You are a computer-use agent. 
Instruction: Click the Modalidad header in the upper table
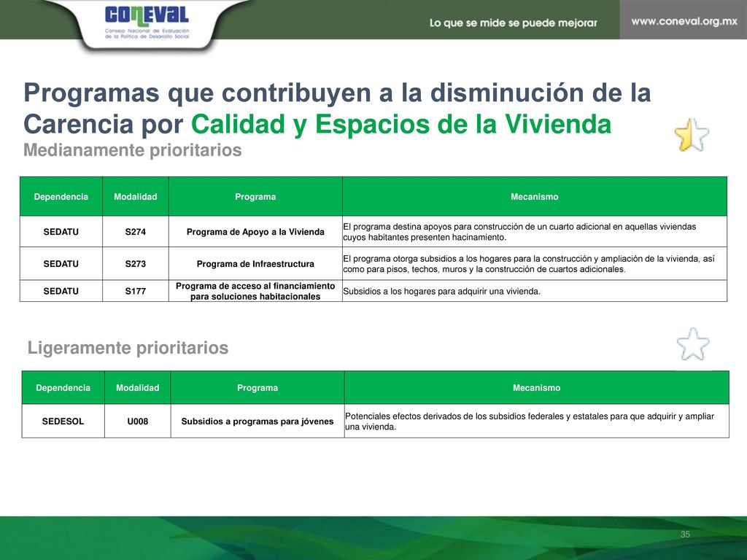pyautogui.click(x=135, y=197)
